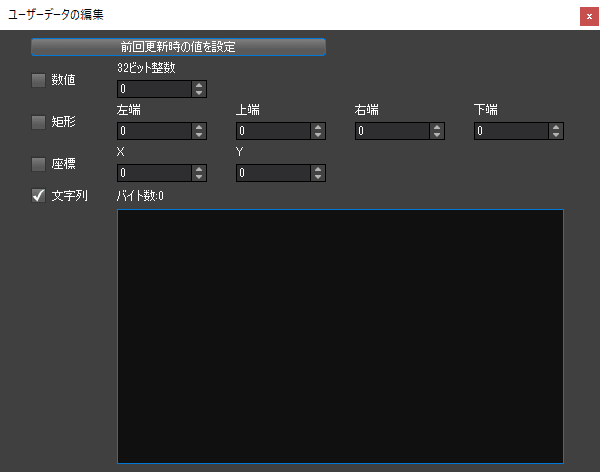Click the バイト数:0 label

pyautogui.click(x=140, y=196)
